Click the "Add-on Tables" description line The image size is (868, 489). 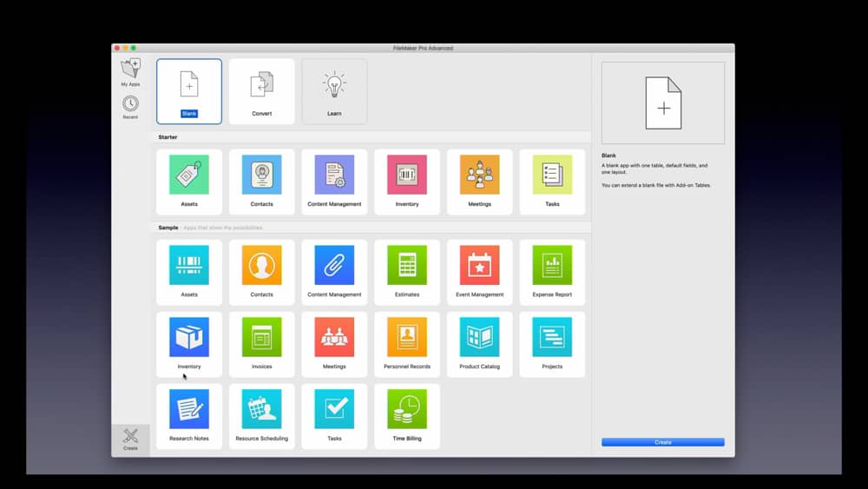pos(656,186)
